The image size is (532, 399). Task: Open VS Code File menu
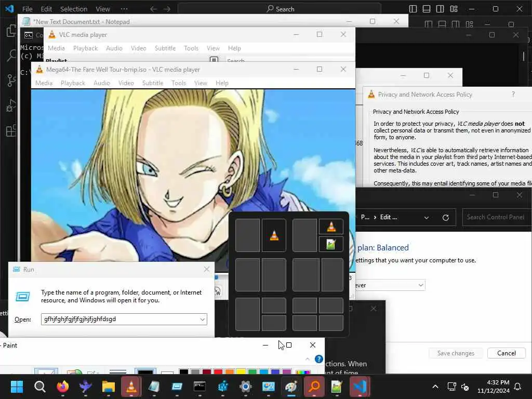pos(27,9)
